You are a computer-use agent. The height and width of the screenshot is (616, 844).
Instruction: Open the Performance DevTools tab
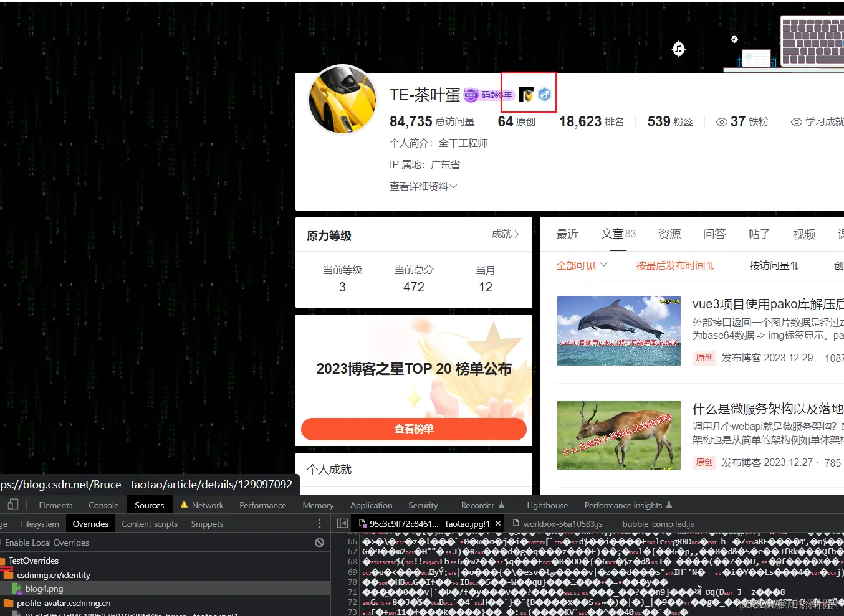pyautogui.click(x=263, y=505)
